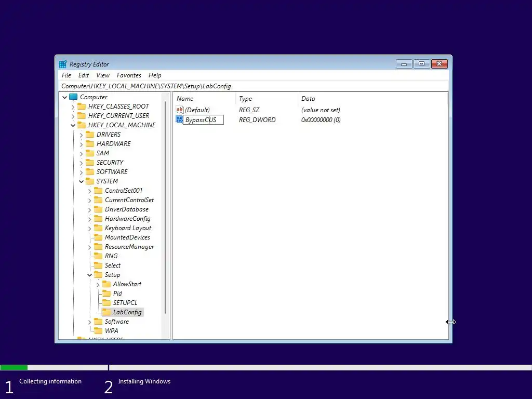Sort values by the Data column header
This screenshot has width=532, height=399.
[x=373, y=99]
